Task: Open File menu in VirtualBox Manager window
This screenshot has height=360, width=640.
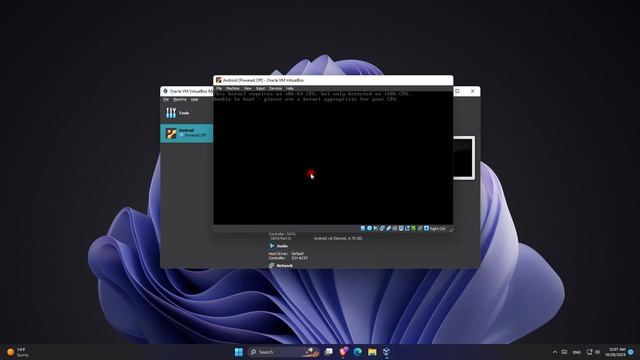Action: click(x=166, y=99)
